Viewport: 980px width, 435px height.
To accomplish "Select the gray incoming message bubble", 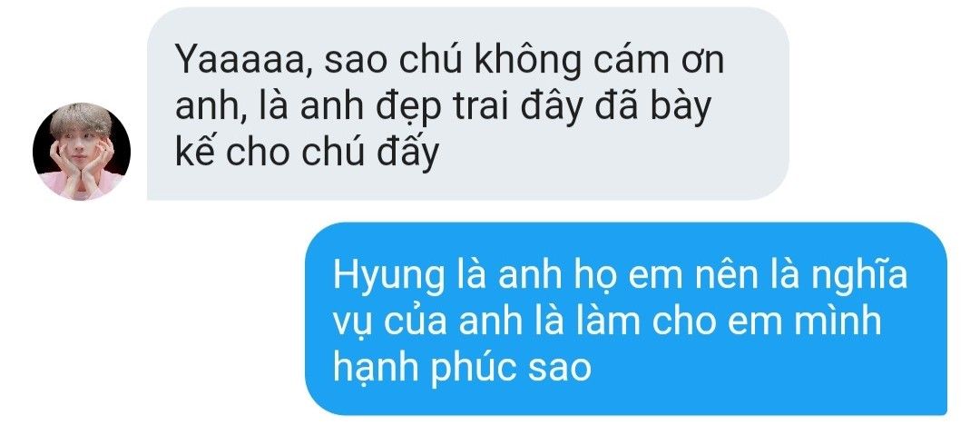I will pos(467,104).
